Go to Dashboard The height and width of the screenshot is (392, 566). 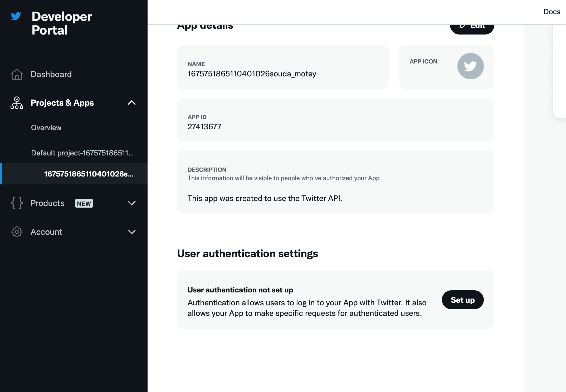pos(51,74)
